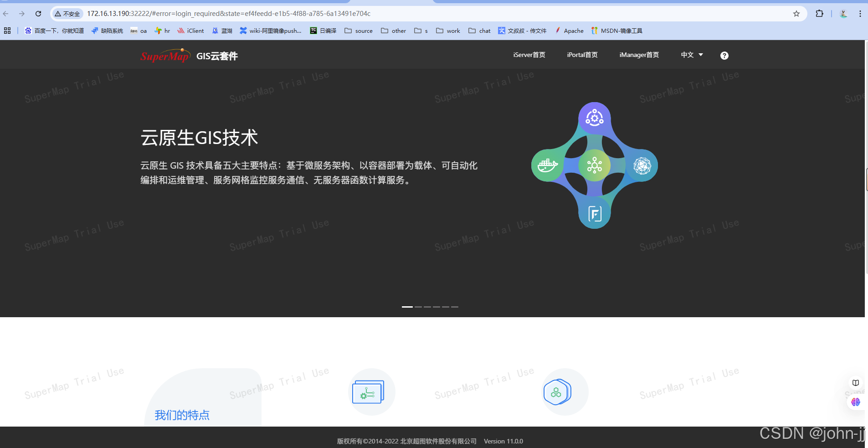Open the help question mark icon
The width and height of the screenshot is (868, 448).
pyautogui.click(x=724, y=56)
